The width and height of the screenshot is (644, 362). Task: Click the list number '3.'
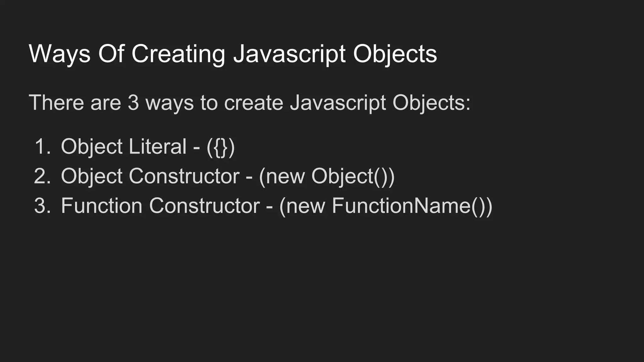pyautogui.click(x=42, y=206)
